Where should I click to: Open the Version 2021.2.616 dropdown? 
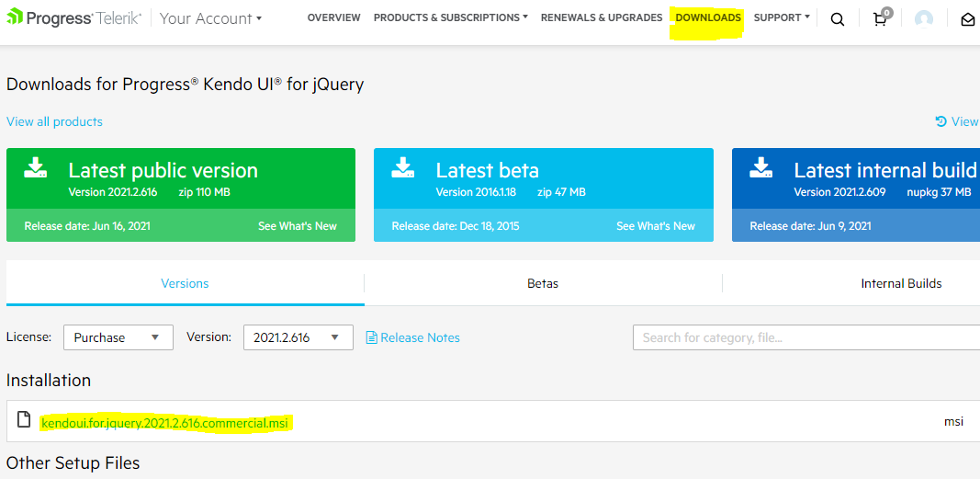pyautogui.click(x=299, y=337)
